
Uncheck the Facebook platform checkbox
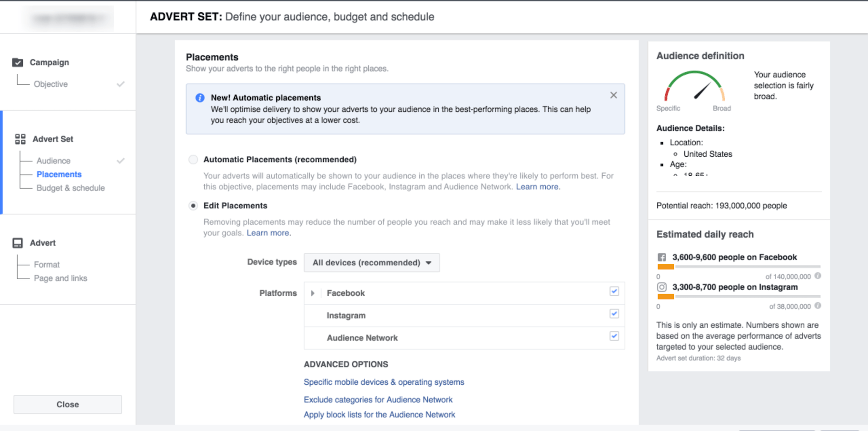coord(614,291)
